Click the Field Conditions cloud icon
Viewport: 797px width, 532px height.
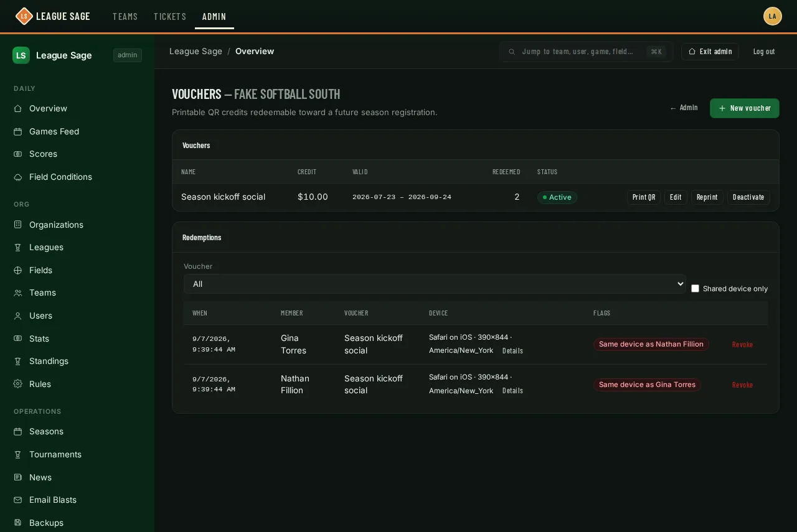coord(18,177)
